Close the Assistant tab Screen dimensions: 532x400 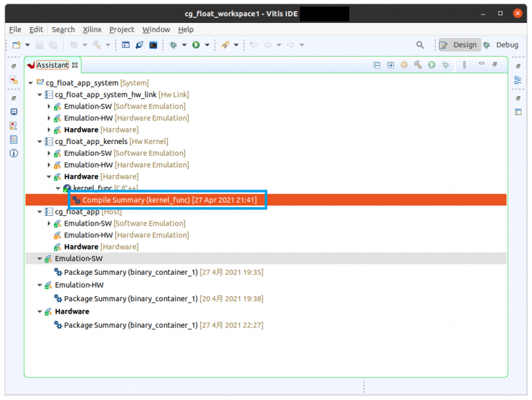pos(76,65)
